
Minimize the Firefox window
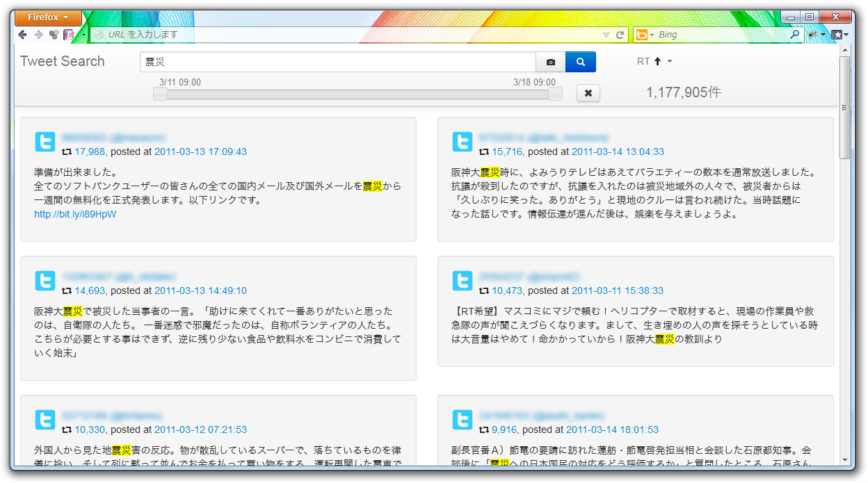pos(791,17)
